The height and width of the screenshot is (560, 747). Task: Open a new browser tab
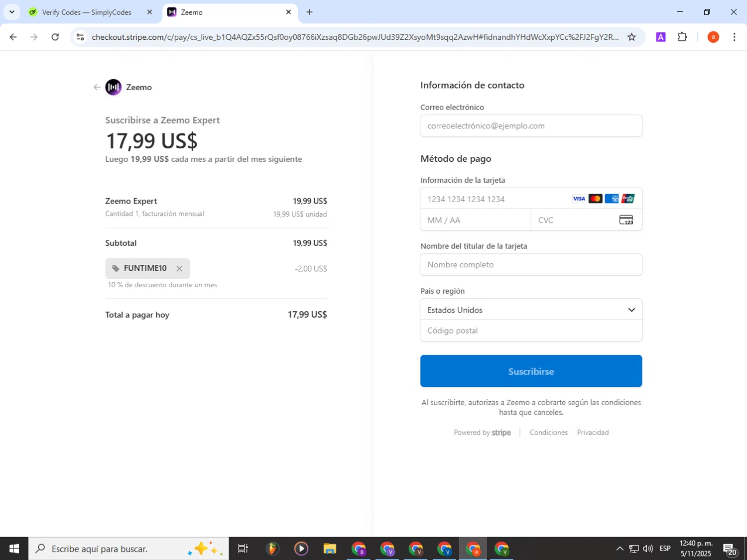pyautogui.click(x=310, y=12)
